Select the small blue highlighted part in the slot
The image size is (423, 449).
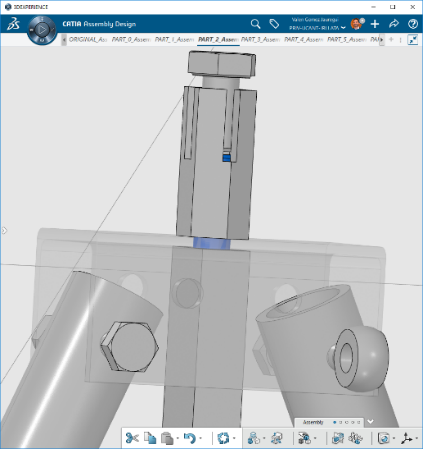tap(227, 157)
